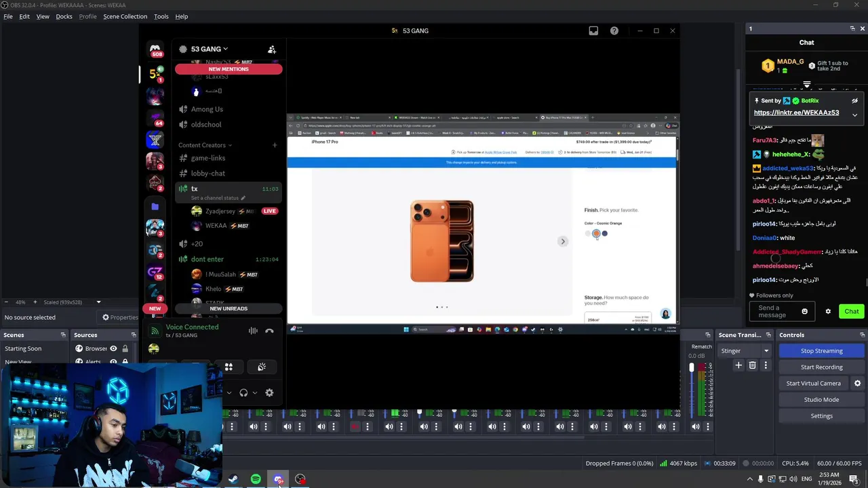Open the Tools menu
The width and height of the screenshot is (868, 488).
[161, 16]
